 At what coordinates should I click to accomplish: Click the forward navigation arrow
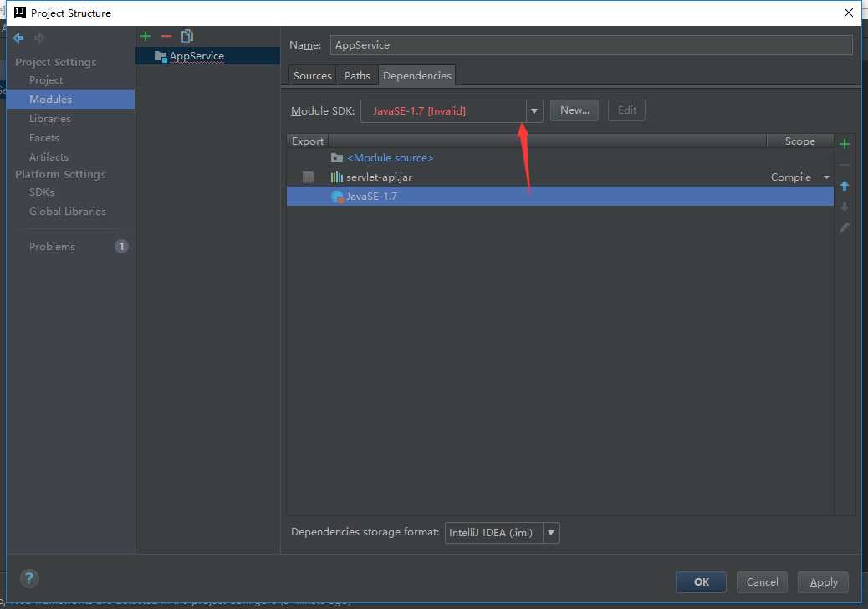point(38,38)
